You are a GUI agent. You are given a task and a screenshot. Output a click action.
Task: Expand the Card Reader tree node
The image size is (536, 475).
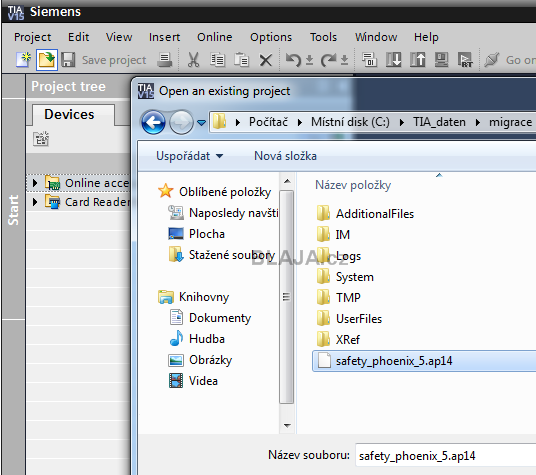[35, 202]
